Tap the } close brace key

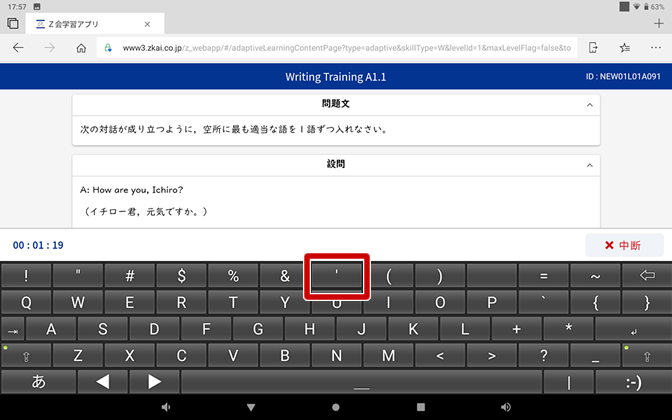647,302
